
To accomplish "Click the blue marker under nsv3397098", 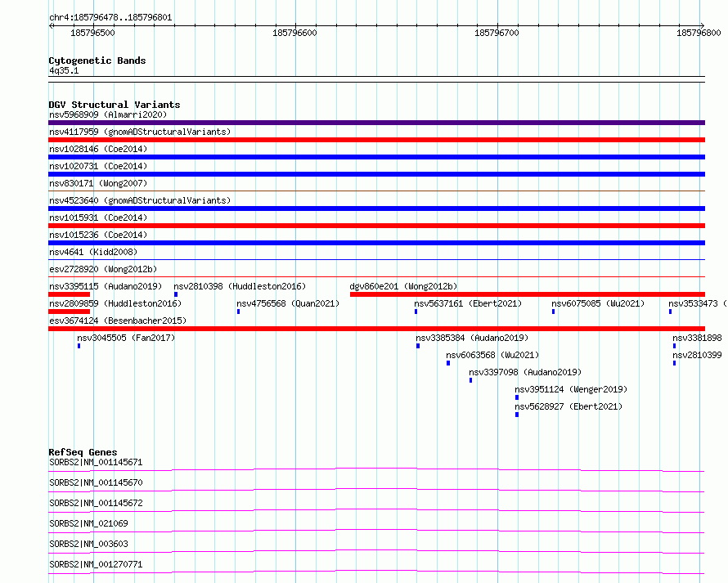I will (x=471, y=380).
